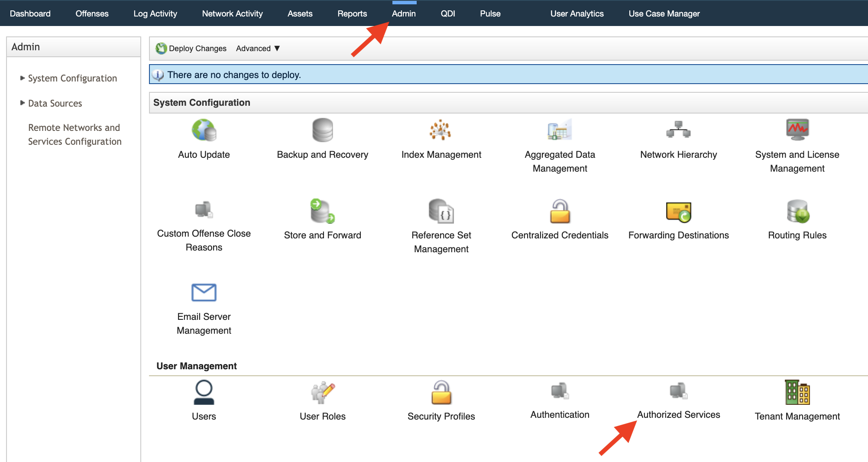The width and height of the screenshot is (868, 462).
Task: Open the Authorized Services icon
Action: coord(679,390)
